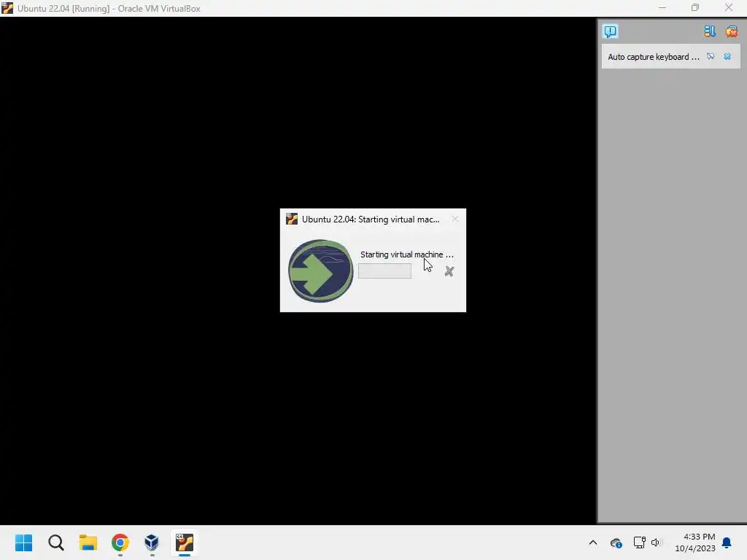Open the Windows Start menu
The height and width of the screenshot is (560, 747).
[x=24, y=542]
